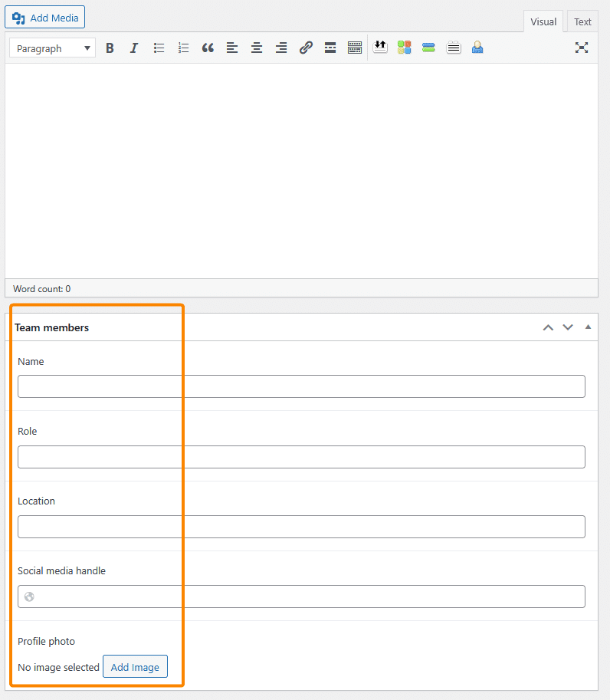Image resolution: width=610 pixels, height=700 pixels.
Task: Click the Team members heading
Action: click(52, 327)
